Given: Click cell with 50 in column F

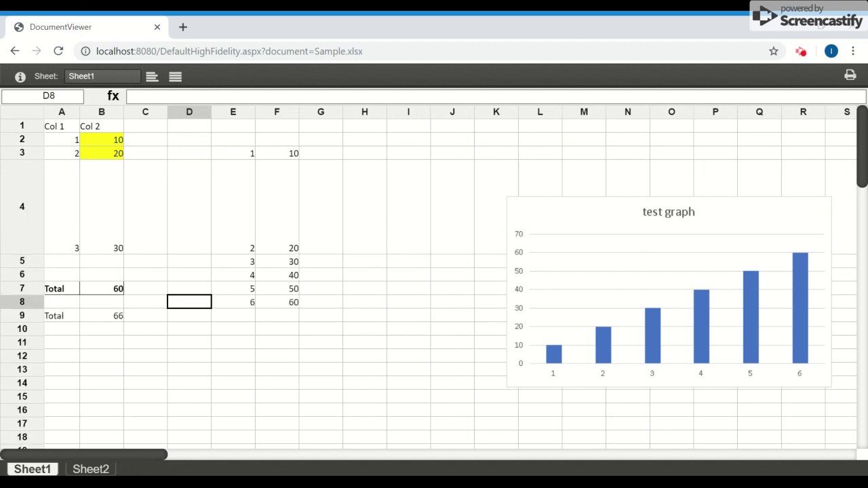Looking at the screenshot, I should click(277, 289).
